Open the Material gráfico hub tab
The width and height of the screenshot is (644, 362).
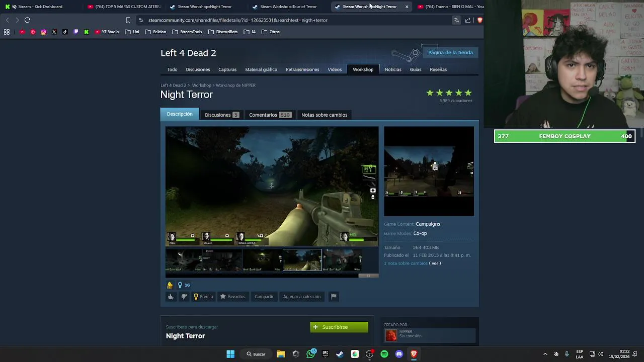261,69
